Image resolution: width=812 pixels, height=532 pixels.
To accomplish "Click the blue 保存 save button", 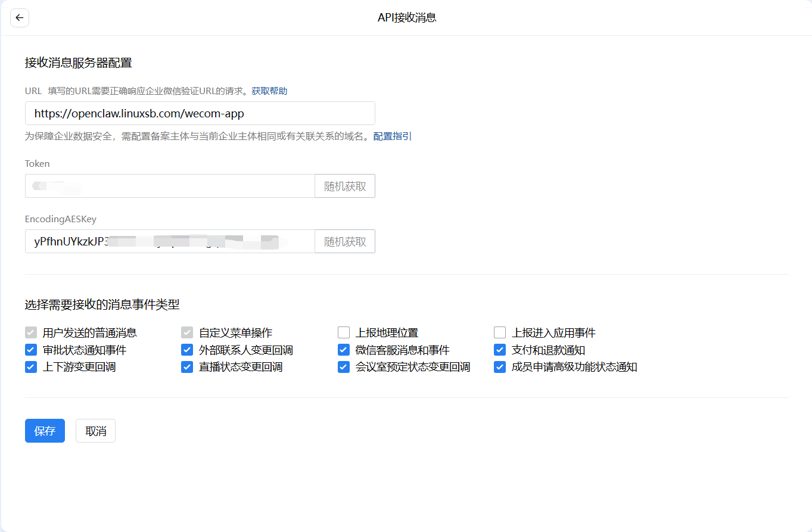I will tap(45, 431).
